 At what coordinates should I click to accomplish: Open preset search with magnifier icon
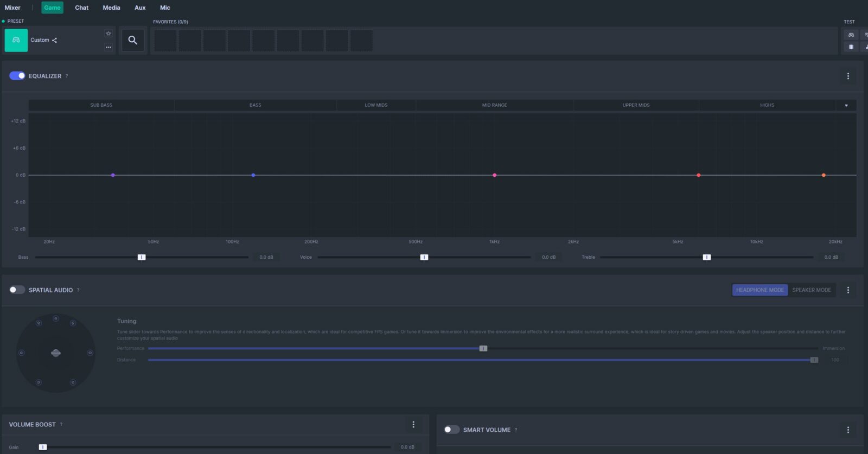click(x=132, y=40)
